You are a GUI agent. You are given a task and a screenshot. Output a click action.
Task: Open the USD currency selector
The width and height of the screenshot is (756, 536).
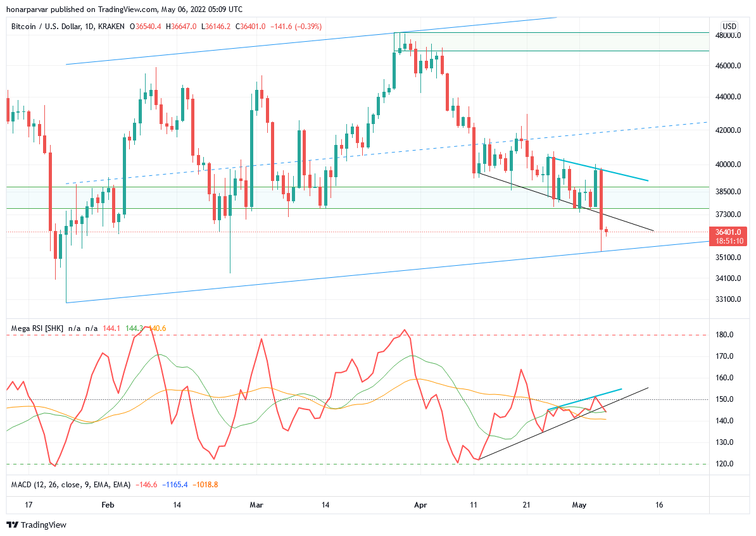[x=729, y=26]
